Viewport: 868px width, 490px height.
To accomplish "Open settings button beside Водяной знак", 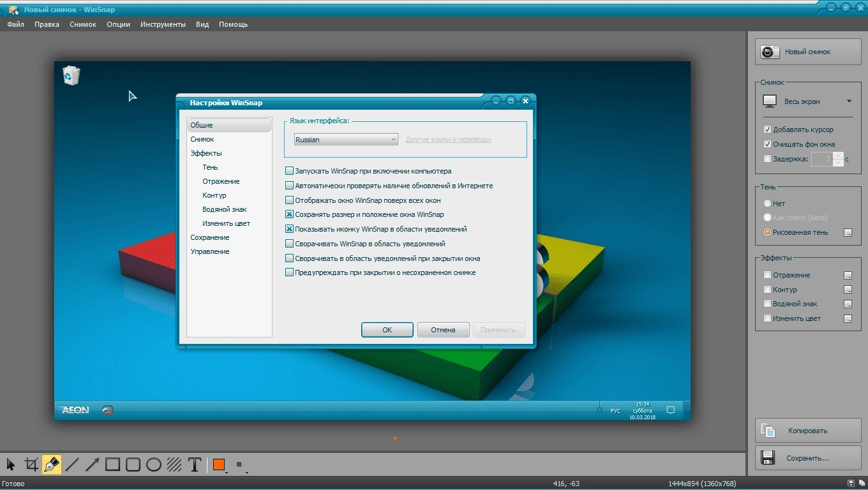I will (x=848, y=304).
